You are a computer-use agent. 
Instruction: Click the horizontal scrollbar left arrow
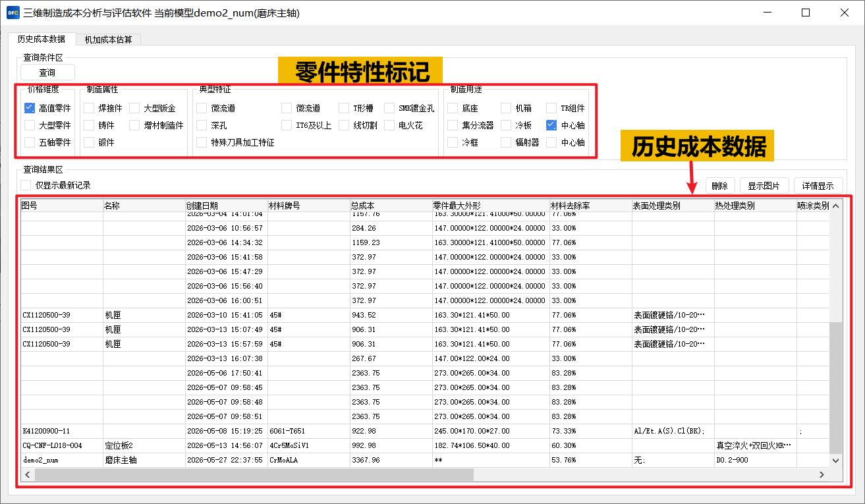[x=28, y=474]
